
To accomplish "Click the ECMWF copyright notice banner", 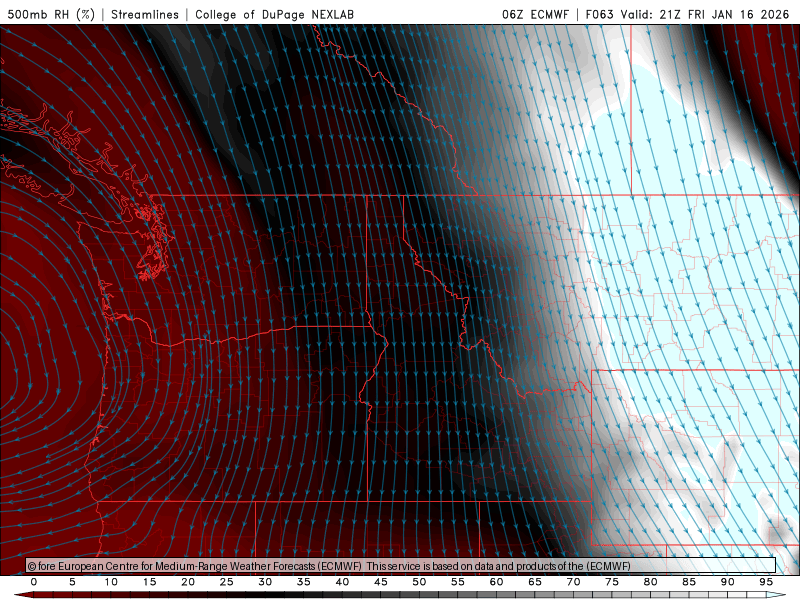I will click(401, 566).
